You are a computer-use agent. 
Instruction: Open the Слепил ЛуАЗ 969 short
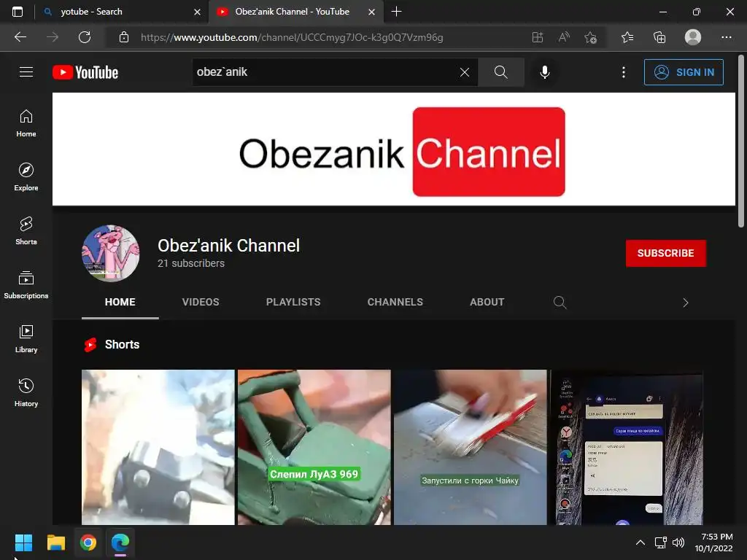[x=314, y=447]
